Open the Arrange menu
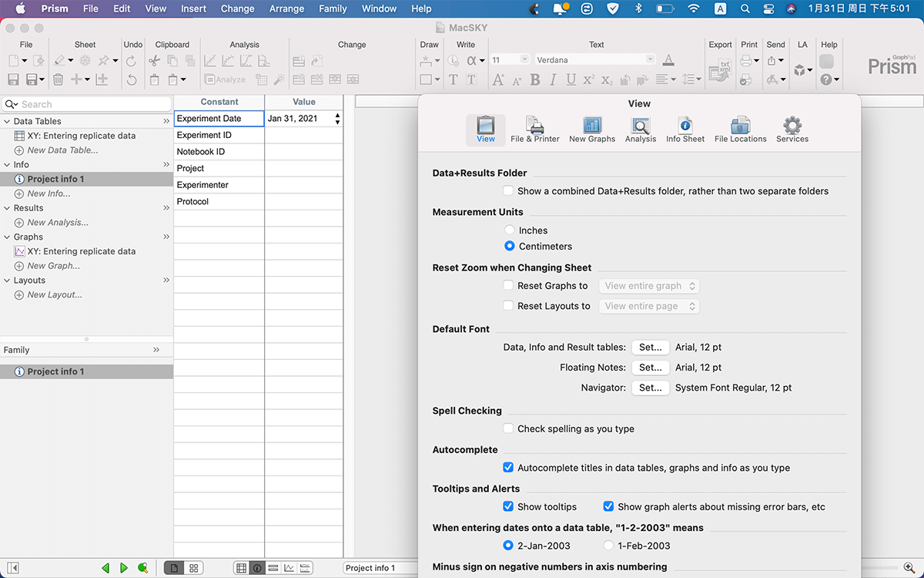 (x=286, y=8)
